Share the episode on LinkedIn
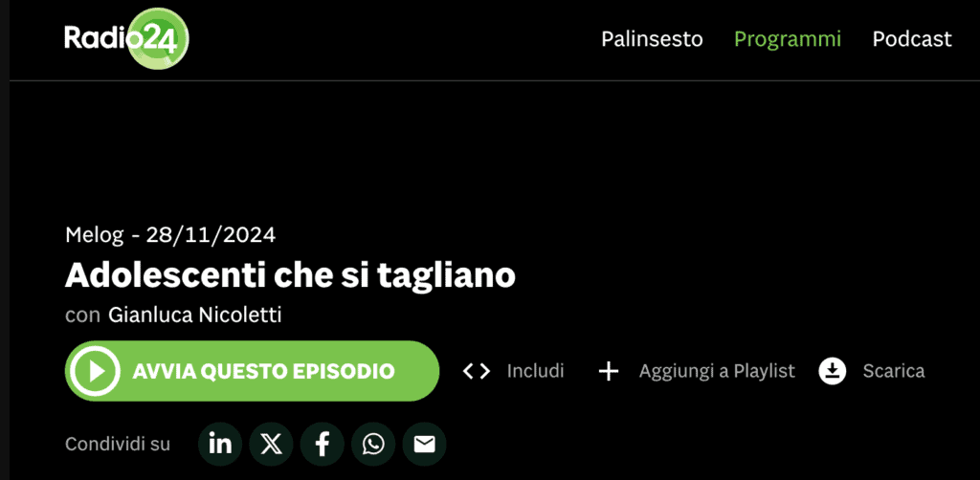Viewport: 980px width, 480px height. (x=220, y=445)
